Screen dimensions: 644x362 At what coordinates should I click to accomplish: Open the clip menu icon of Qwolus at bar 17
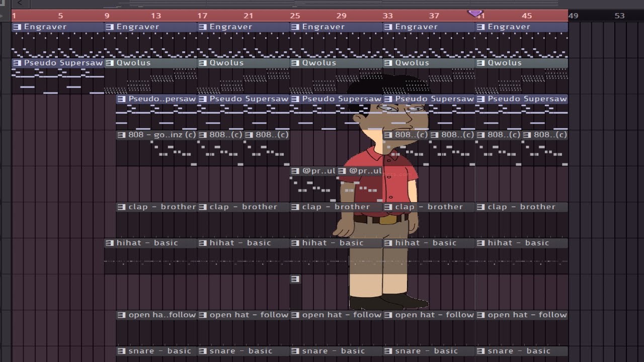click(x=202, y=63)
